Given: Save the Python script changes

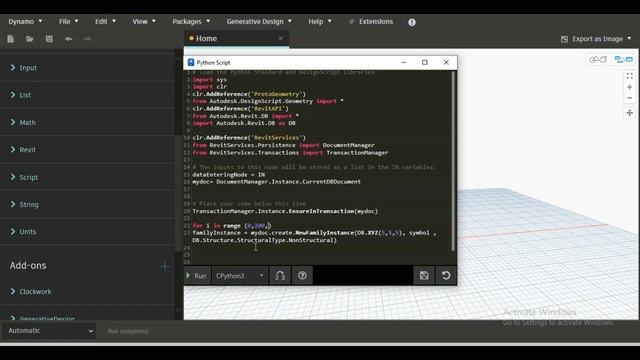Looking at the screenshot, I should pyautogui.click(x=424, y=276).
